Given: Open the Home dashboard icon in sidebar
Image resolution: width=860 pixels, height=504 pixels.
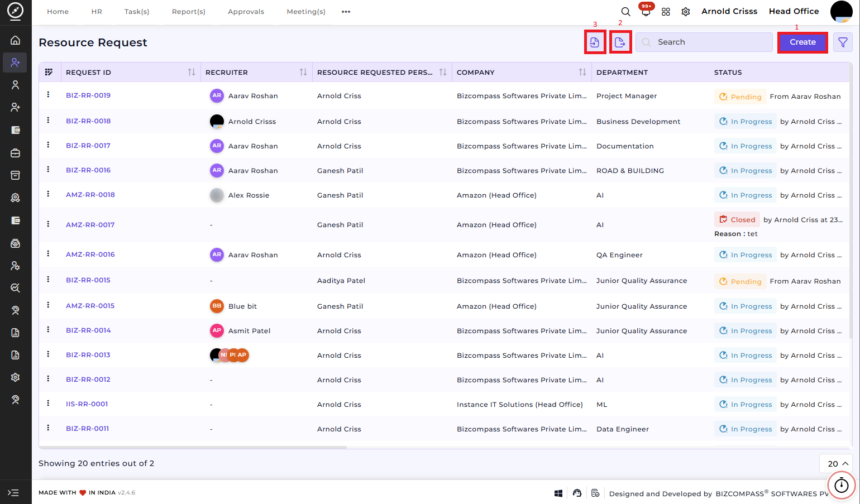Looking at the screenshot, I should [x=15, y=40].
